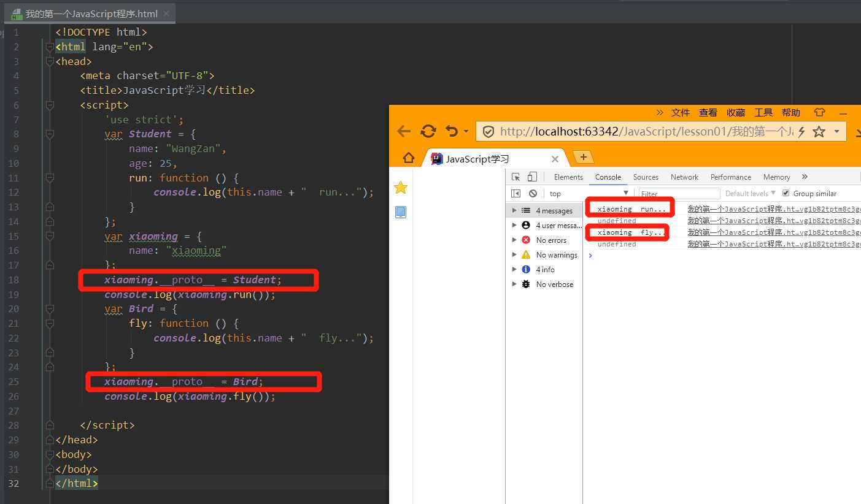The image size is (861, 504).
Task: Click the user icon beside 4 user messages
Action: (x=526, y=225)
